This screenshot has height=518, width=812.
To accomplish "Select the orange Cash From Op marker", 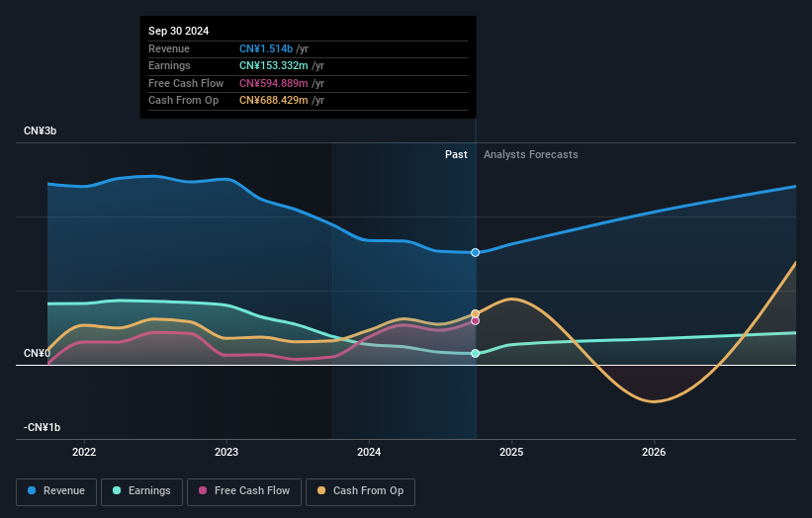I will click(x=476, y=313).
